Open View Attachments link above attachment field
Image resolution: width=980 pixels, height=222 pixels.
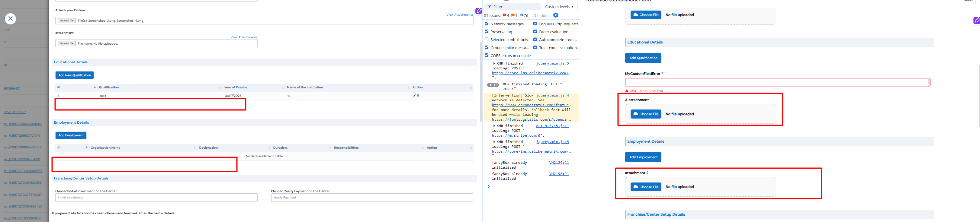(244, 37)
